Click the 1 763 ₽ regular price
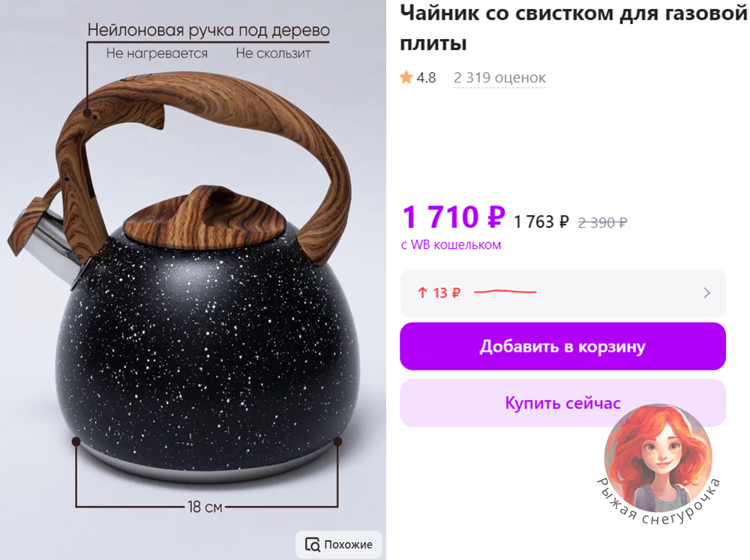This screenshot has height=560, width=750. click(x=541, y=222)
